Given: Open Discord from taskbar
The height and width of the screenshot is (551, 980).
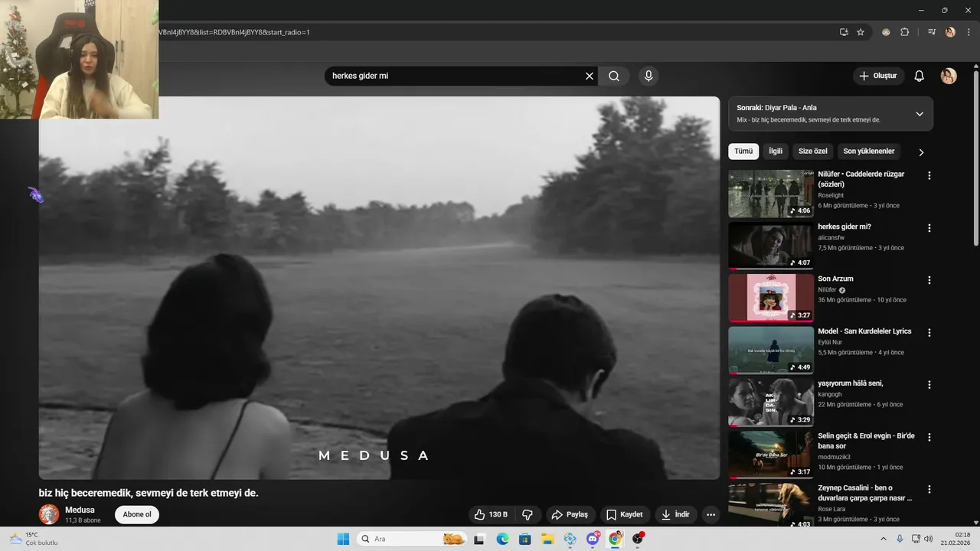Looking at the screenshot, I should click(593, 539).
